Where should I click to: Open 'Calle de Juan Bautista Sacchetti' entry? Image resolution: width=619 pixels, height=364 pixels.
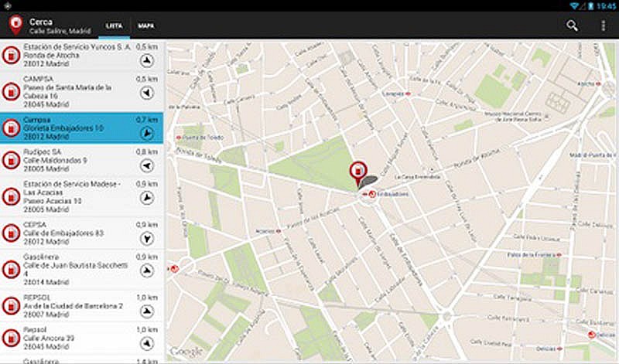coord(82,270)
